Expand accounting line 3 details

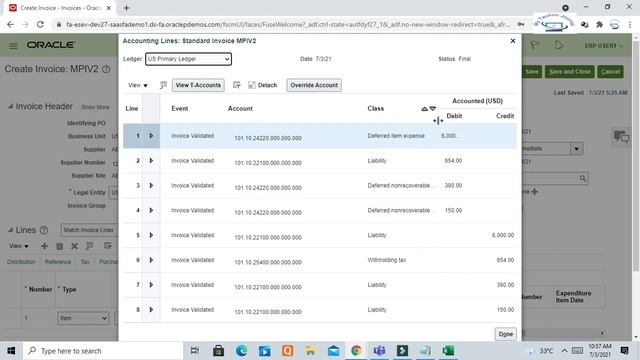[151, 185]
